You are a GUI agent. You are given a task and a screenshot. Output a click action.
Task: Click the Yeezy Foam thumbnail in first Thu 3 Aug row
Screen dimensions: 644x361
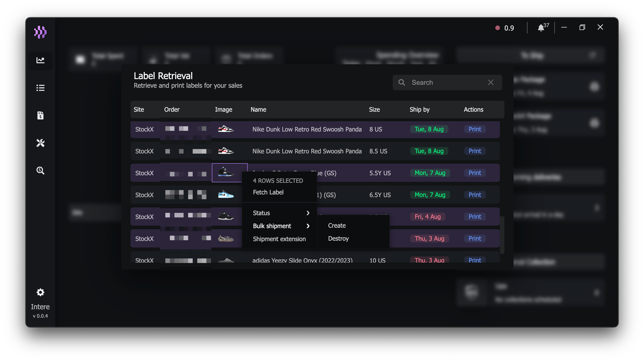(226, 238)
